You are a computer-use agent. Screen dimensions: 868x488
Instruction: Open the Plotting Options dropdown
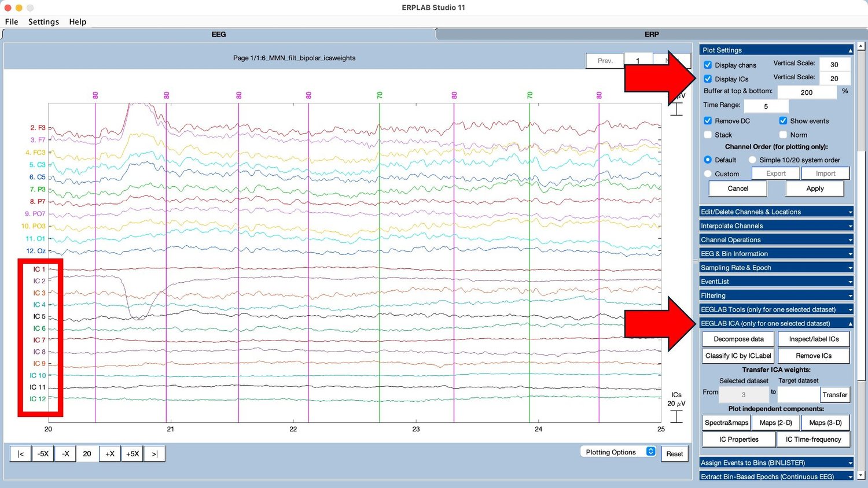(x=618, y=452)
